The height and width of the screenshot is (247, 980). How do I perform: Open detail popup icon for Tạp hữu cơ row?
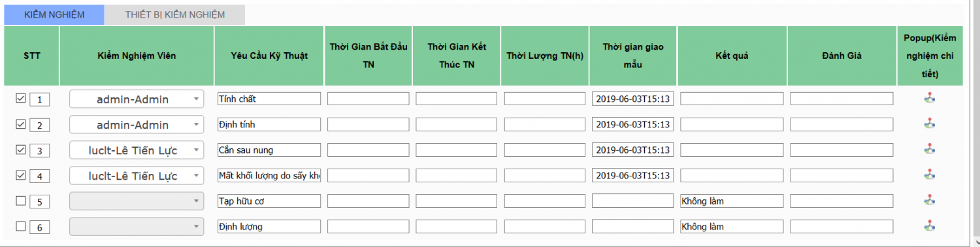[930, 200]
